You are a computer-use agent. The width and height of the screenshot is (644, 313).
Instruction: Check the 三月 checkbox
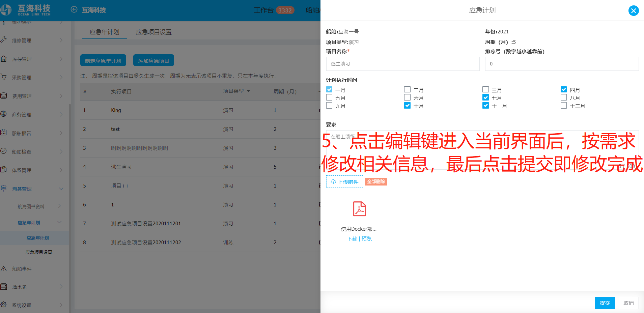(486, 89)
